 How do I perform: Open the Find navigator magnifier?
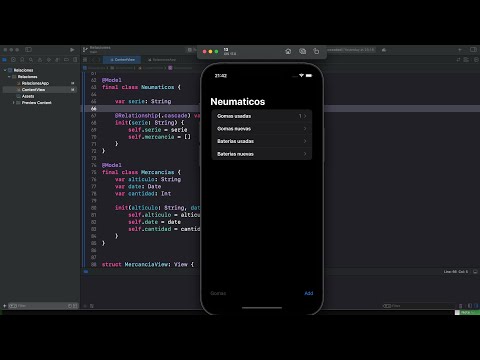pyautogui.click(x=31, y=60)
